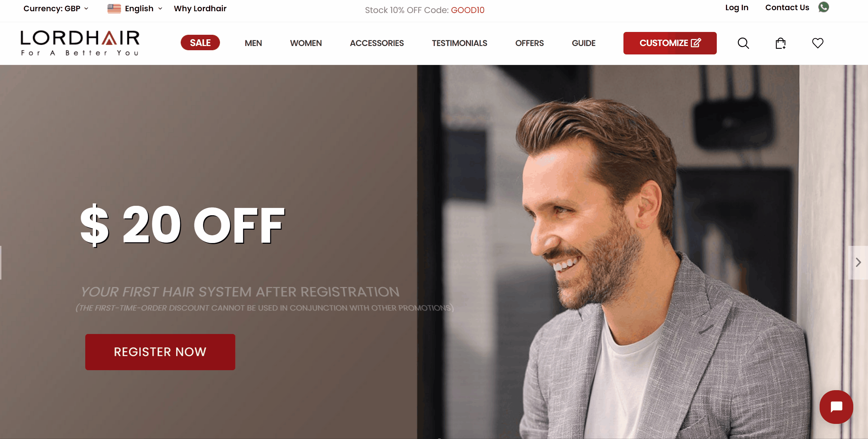
Task: Open the ACCESSORIES menu
Action: 377,43
